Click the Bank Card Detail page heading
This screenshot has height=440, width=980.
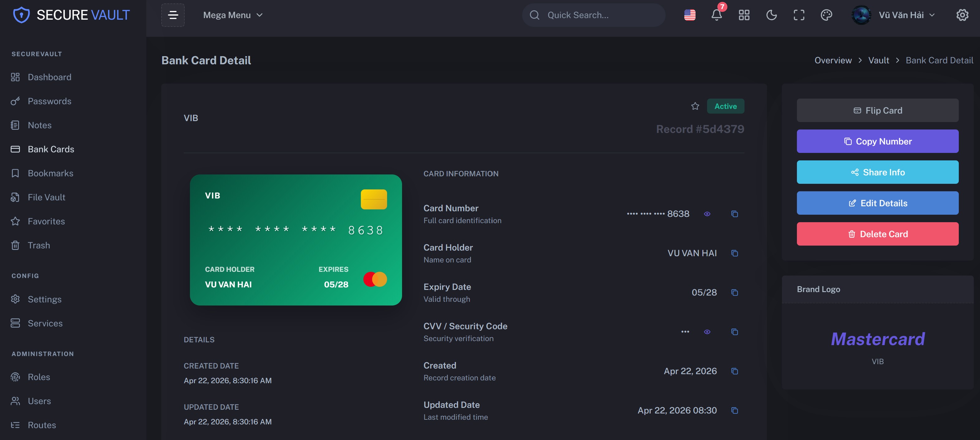click(x=206, y=60)
